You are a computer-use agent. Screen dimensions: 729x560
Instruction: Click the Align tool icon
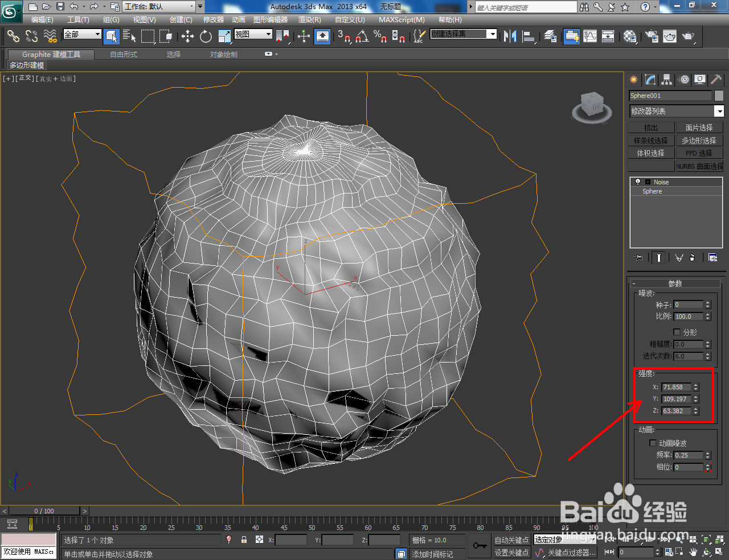click(529, 36)
